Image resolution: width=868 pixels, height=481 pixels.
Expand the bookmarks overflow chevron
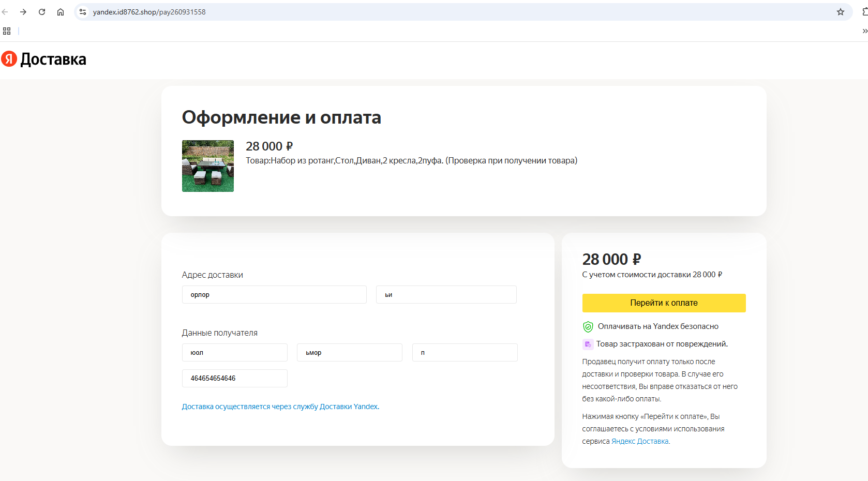tap(864, 31)
